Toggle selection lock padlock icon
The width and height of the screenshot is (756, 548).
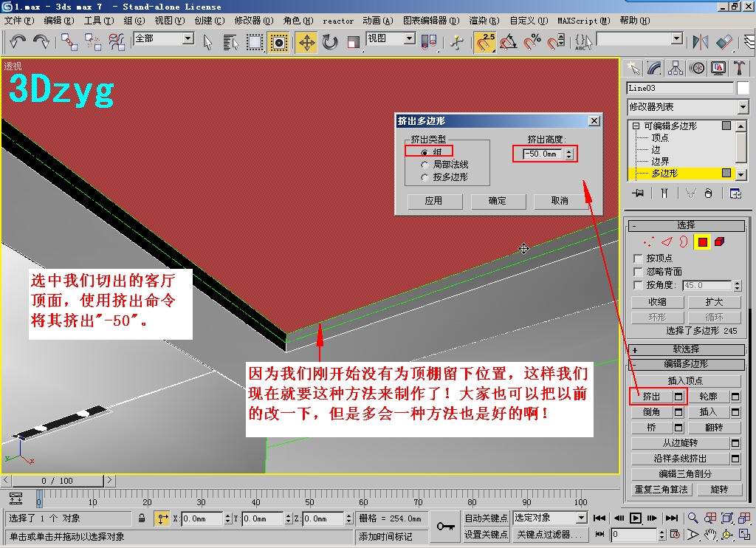pos(142,518)
